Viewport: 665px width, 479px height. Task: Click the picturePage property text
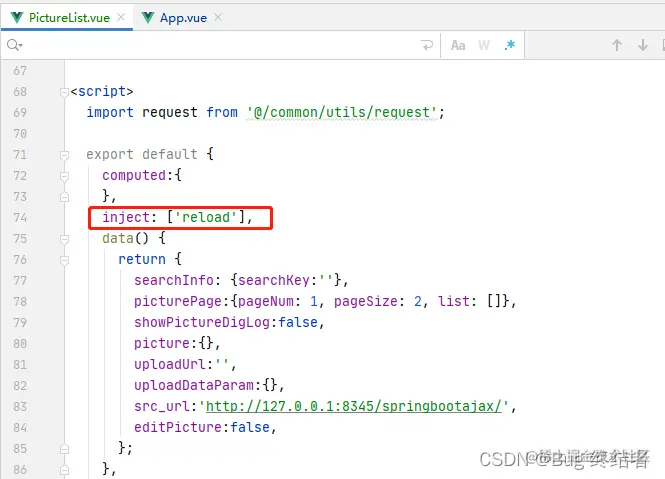pos(178,301)
